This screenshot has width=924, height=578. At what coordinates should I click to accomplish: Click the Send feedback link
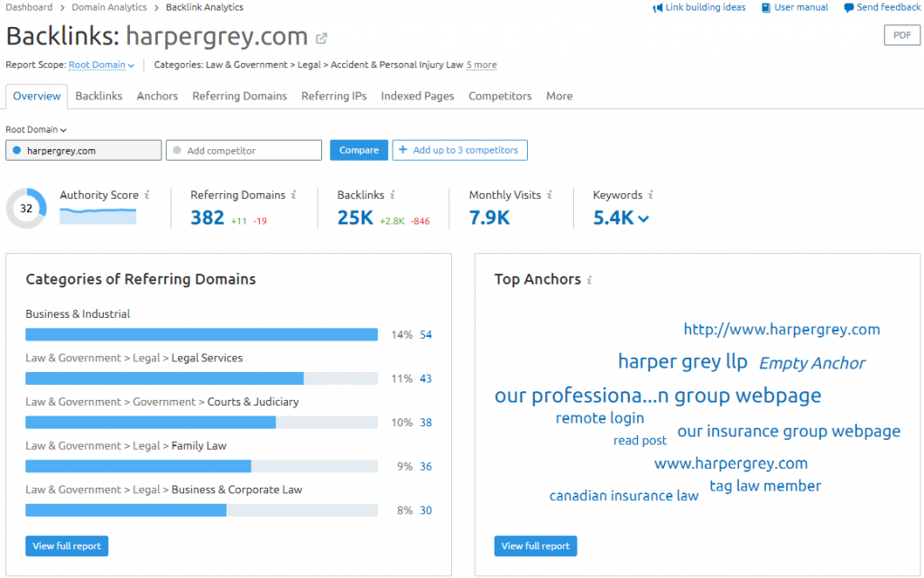[x=889, y=7]
